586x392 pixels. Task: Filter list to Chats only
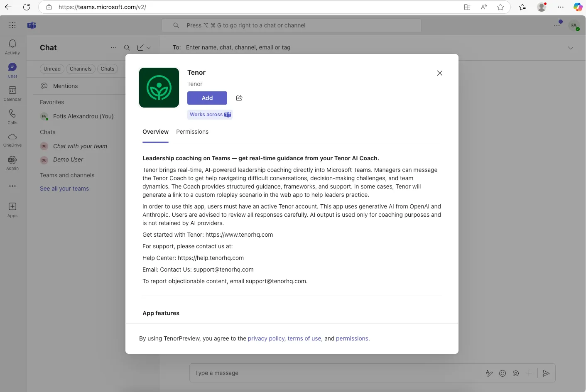tap(107, 69)
